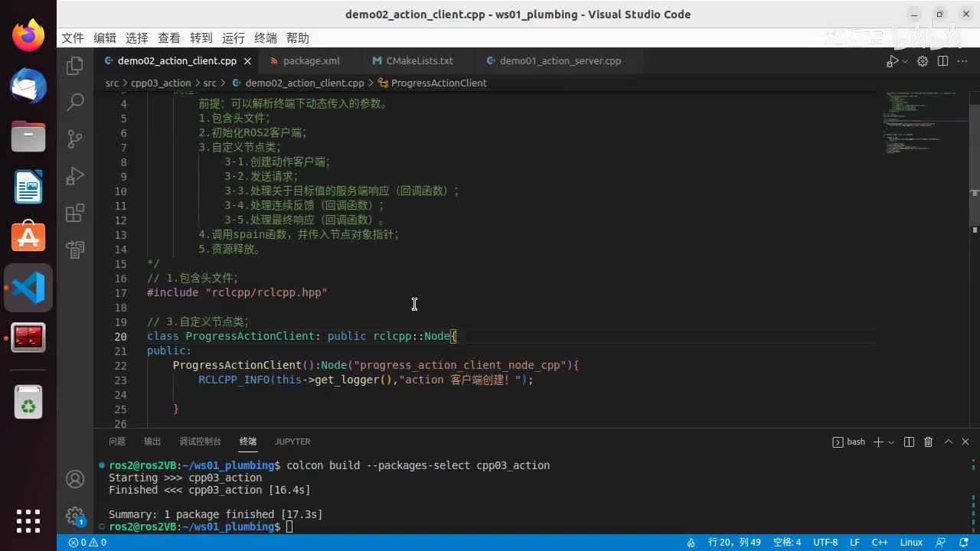The width and height of the screenshot is (980, 551).
Task: Split the editor to the right
Action: click(943, 61)
